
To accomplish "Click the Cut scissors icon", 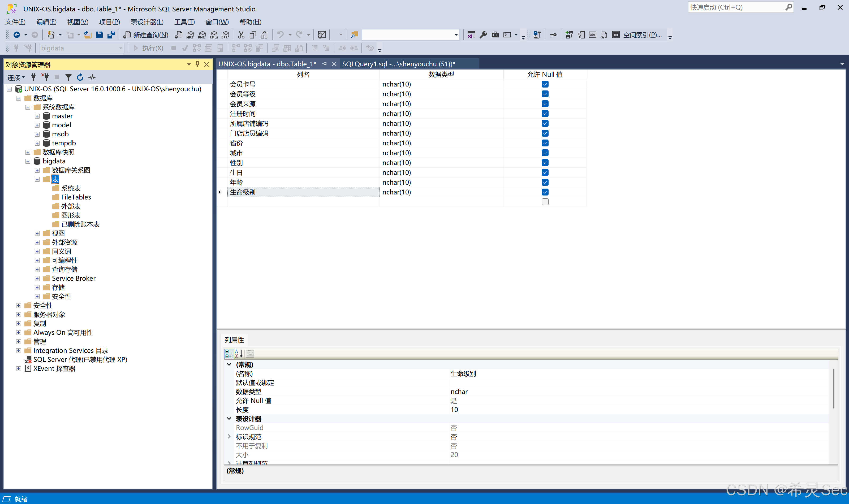I will (241, 35).
